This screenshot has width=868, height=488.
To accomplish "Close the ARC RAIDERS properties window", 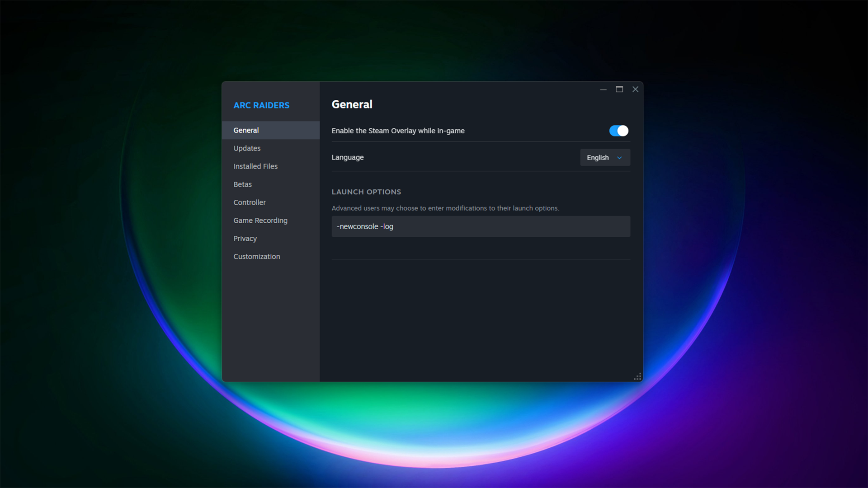I will tap(635, 89).
